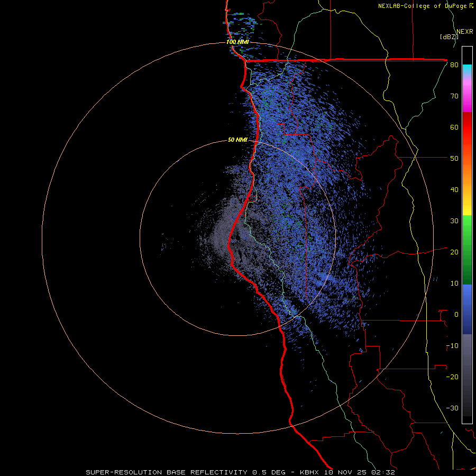Click the Super-Resolution Base Reflectivity caption text
Viewport: 476px width, 476px height.
(240, 472)
